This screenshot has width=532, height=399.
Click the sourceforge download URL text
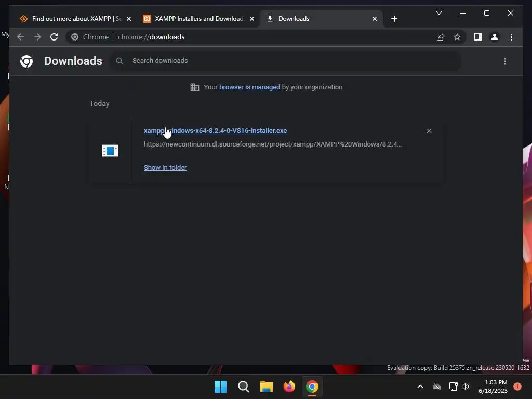pyautogui.click(x=272, y=144)
